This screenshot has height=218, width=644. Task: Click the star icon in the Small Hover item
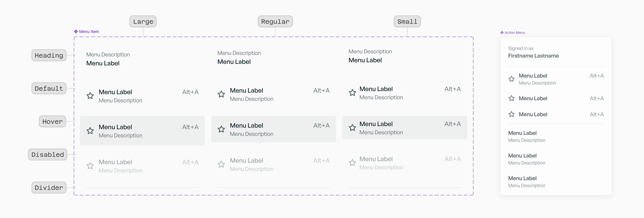[352, 128]
